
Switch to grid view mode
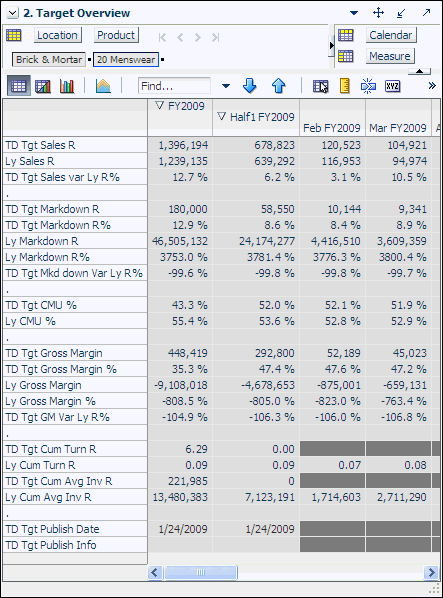click(x=19, y=86)
